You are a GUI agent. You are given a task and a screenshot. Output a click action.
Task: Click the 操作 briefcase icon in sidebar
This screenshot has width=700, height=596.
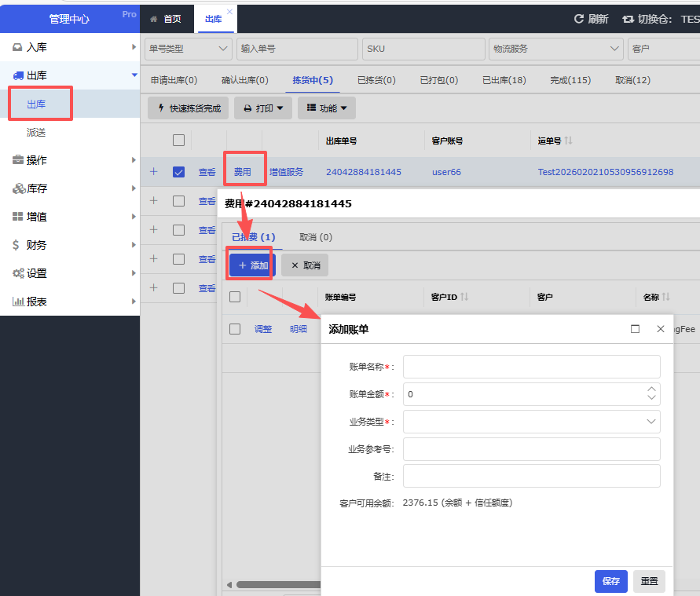point(17,160)
